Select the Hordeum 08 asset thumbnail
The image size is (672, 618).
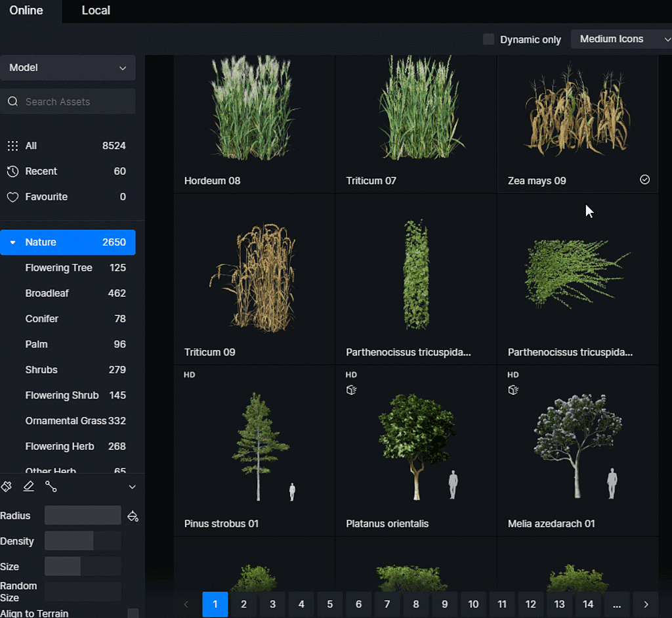tap(254, 124)
